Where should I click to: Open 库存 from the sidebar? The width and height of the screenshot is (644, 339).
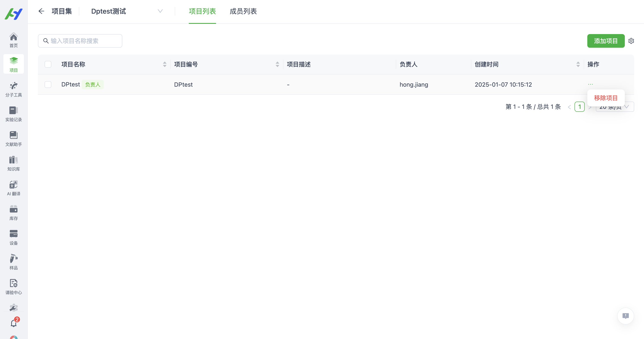(13, 213)
